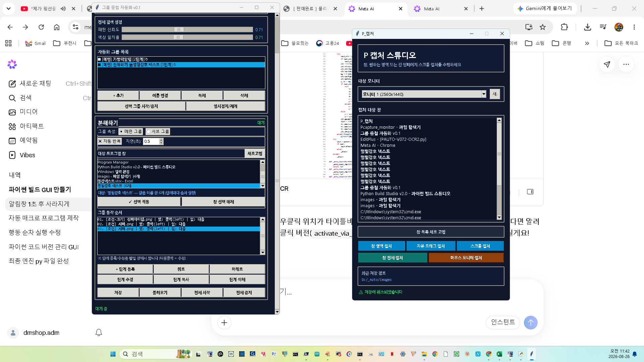Viewport: 644px width, 362px height.
Task: Open new browser tab with plus
Action: click(482, 9)
